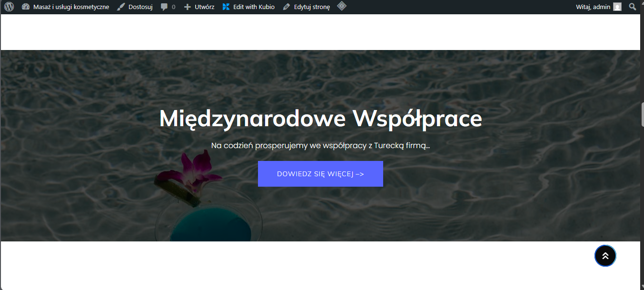Viewport: 644px width, 290px height.
Task: Click the scroll-to-top double chevron button
Action: (605, 256)
